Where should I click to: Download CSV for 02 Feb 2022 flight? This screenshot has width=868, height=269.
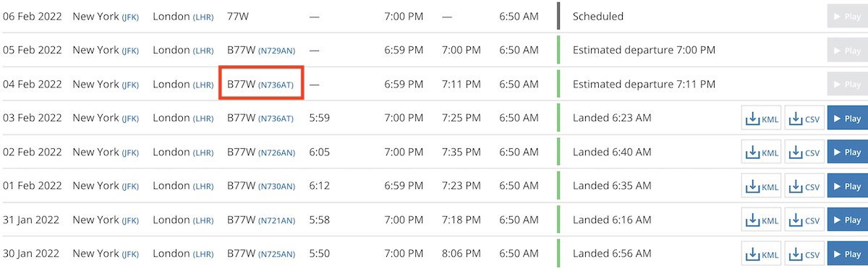click(805, 153)
